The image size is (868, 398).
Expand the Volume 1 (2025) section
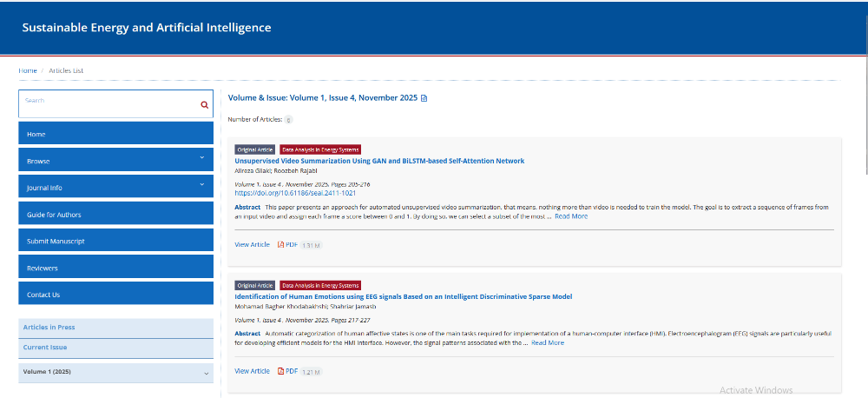206,373
